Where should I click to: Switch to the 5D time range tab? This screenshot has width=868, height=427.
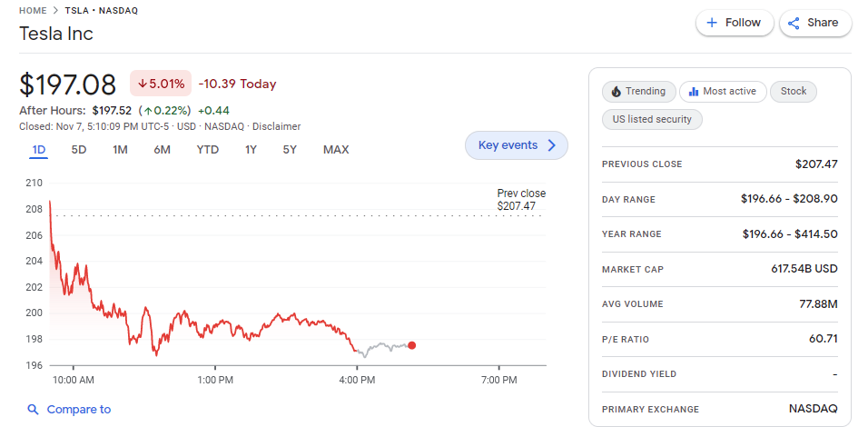click(79, 150)
